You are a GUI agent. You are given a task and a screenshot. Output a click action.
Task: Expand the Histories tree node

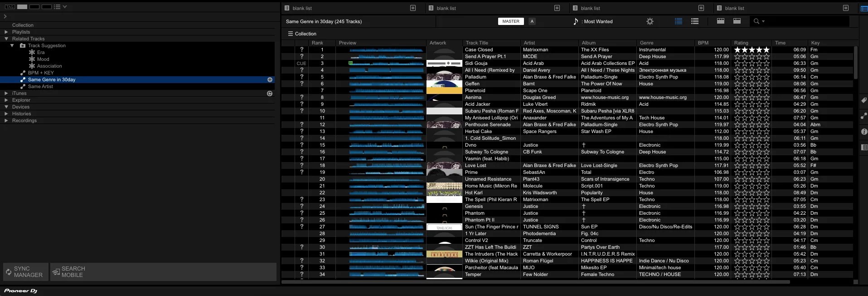[6, 113]
